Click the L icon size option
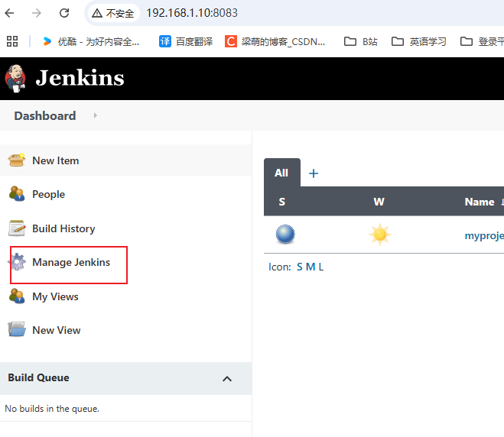This screenshot has width=504, height=437. point(321,267)
